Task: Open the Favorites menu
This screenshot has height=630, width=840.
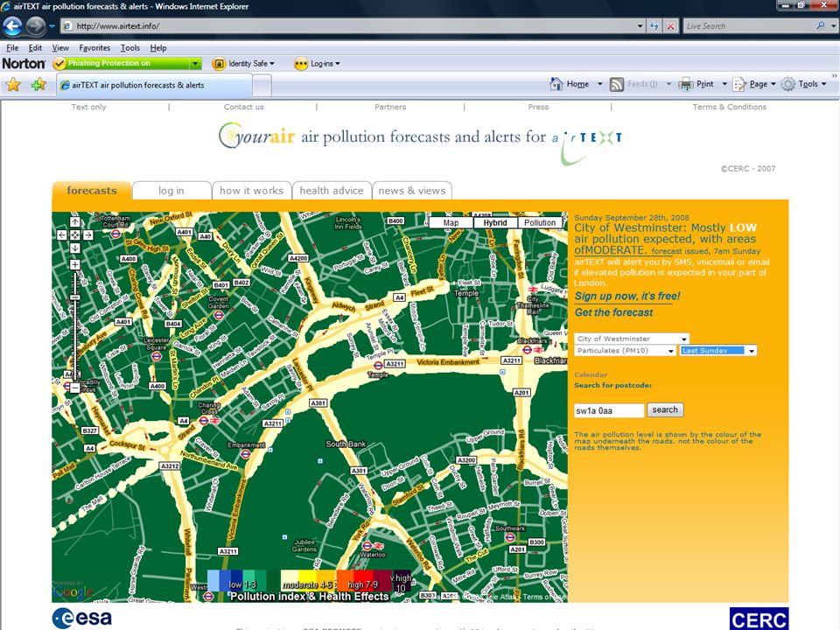Action: pyautogui.click(x=94, y=47)
